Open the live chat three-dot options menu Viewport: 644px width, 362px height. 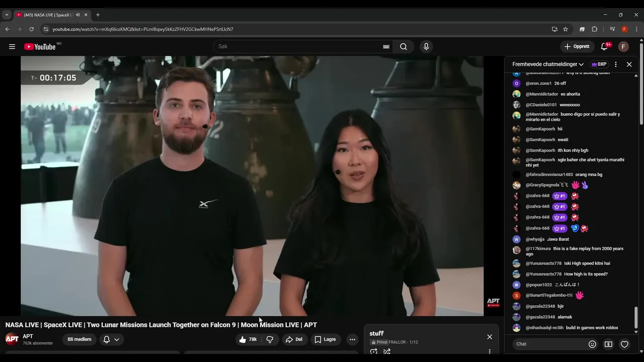(616, 64)
